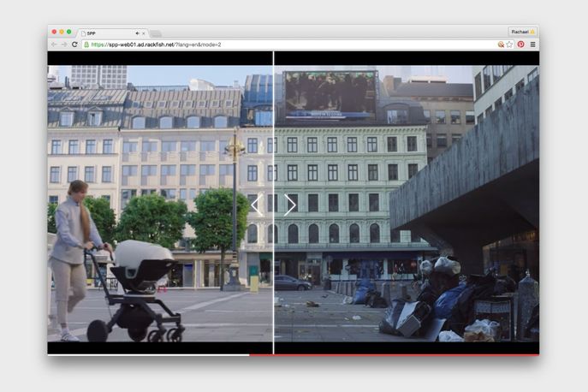Close the SPP tab
The image size is (588, 392).
click(x=144, y=33)
